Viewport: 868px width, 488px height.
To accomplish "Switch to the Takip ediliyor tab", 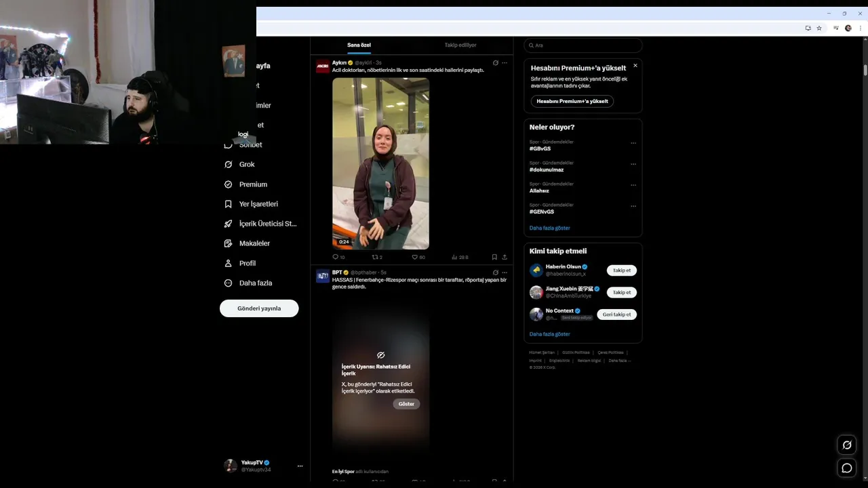I will coord(460,45).
